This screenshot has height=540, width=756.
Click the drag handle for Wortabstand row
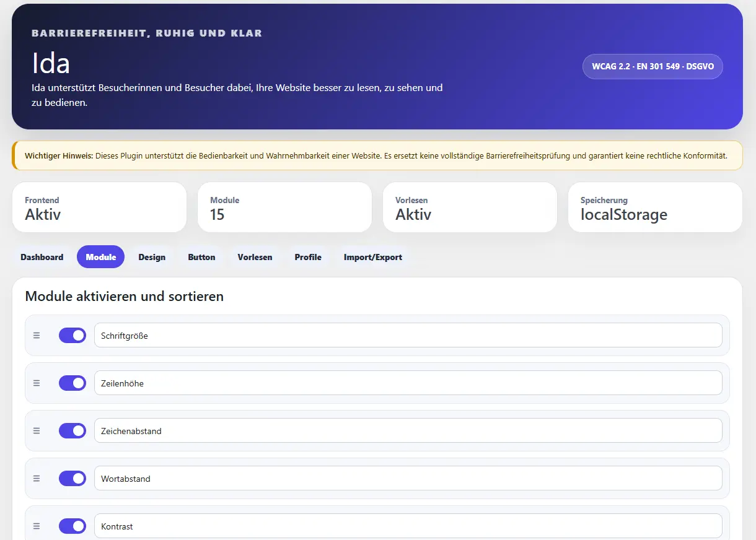click(x=37, y=479)
